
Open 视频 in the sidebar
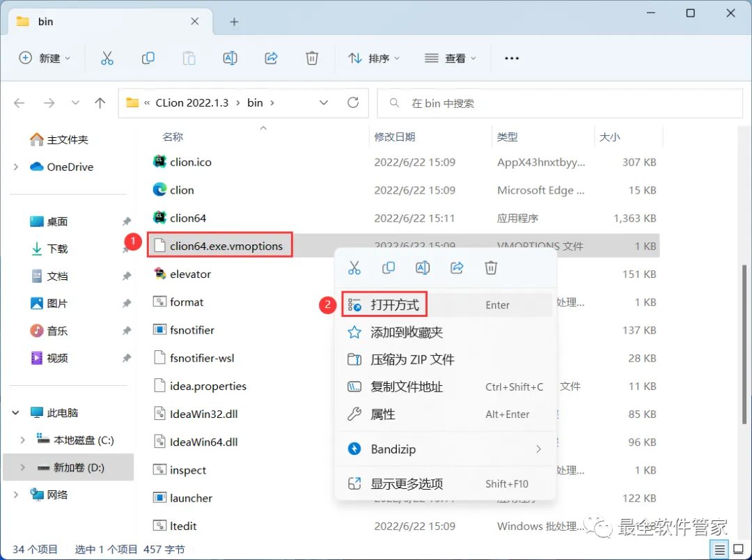(49, 358)
